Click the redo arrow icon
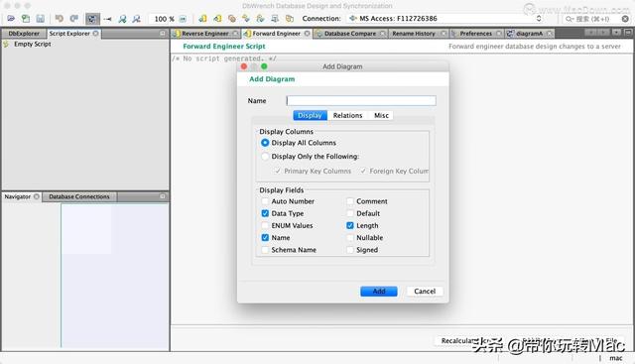This screenshot has width=635, height=364. pyautogui.click(x=73, y=19)
